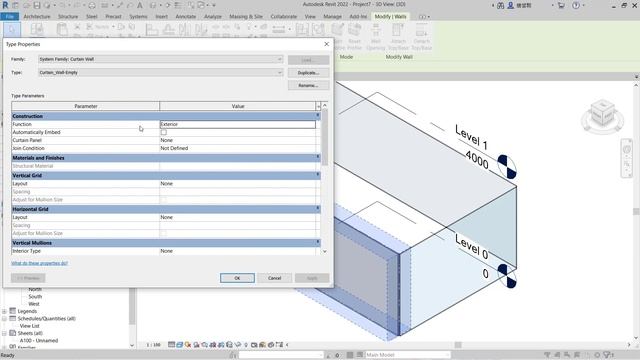Viewport: 640px width, 360px height.
Task: Collapse the Vertical Grid group
Action: pos(318,175)
